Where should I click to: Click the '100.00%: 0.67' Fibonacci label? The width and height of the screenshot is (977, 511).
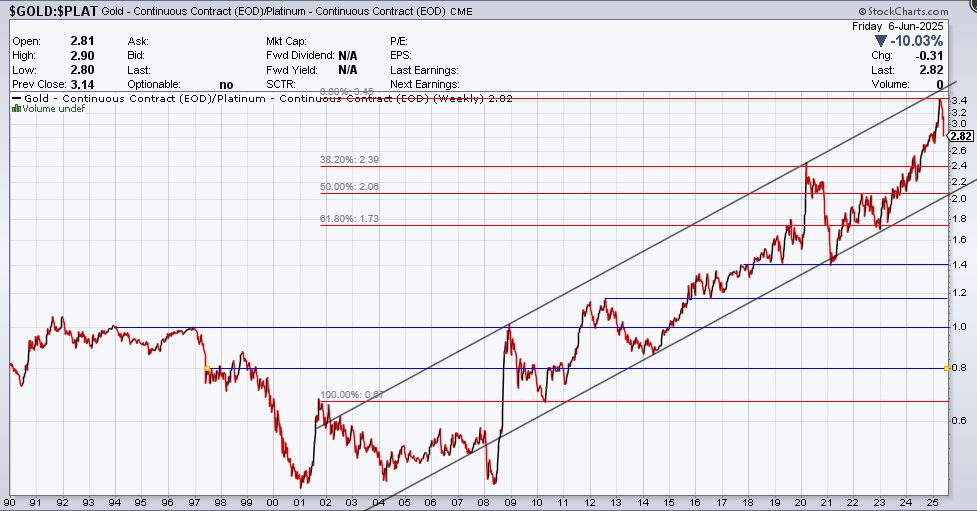point(352,394)
